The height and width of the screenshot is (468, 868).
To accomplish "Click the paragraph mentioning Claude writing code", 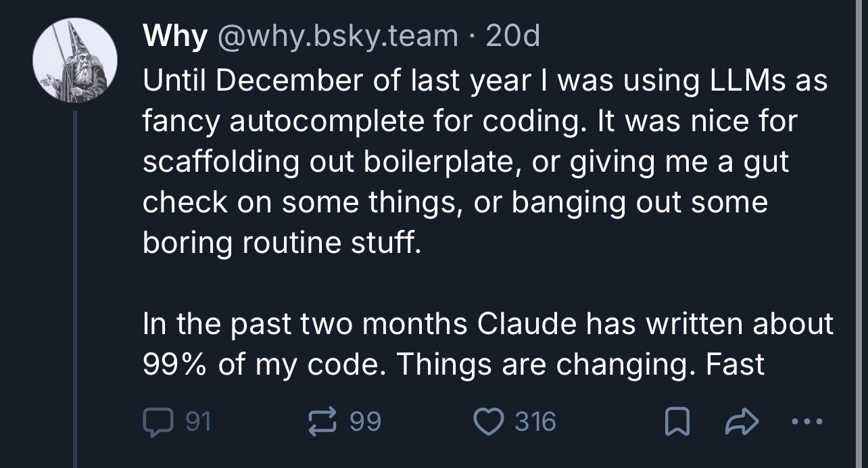I will click(x=487, y=344).
